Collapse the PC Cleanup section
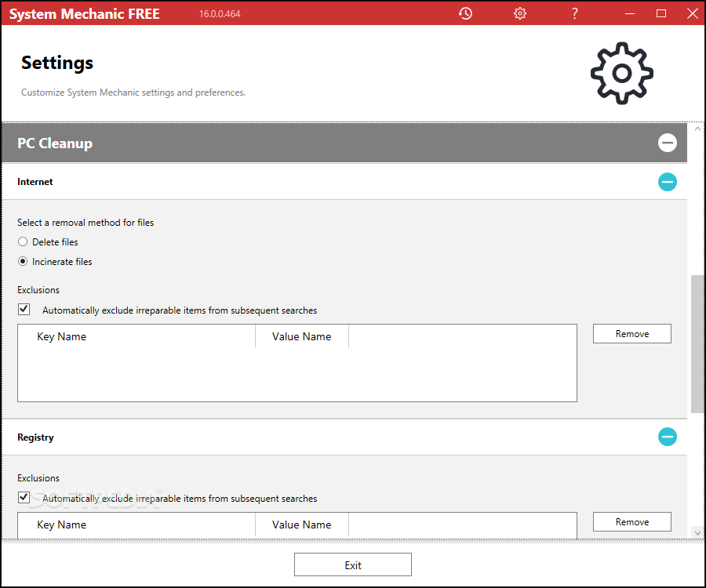This screenshot has height=588, width=706. (x=668, y=143)
